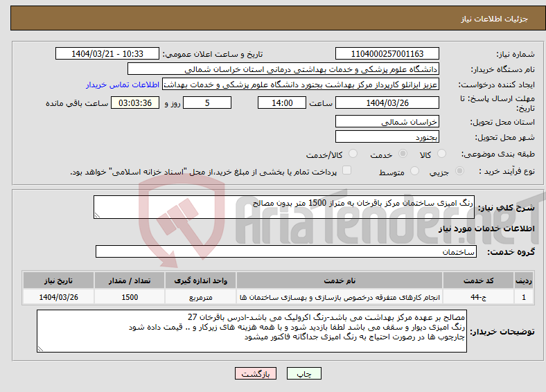This screenshot has width=546, height=392.
Task: Click the announcement date field 1404/03/21 - 10:33
Action: click(107, 53)
